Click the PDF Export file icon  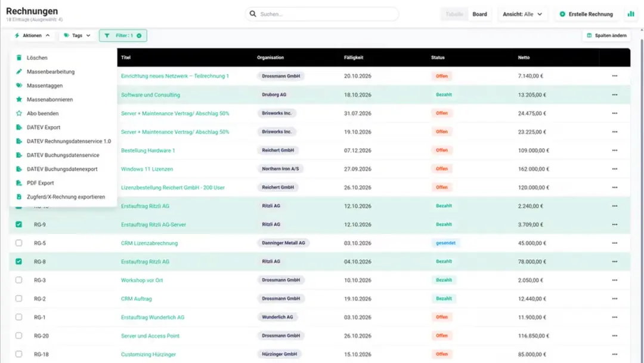point(19,183)
